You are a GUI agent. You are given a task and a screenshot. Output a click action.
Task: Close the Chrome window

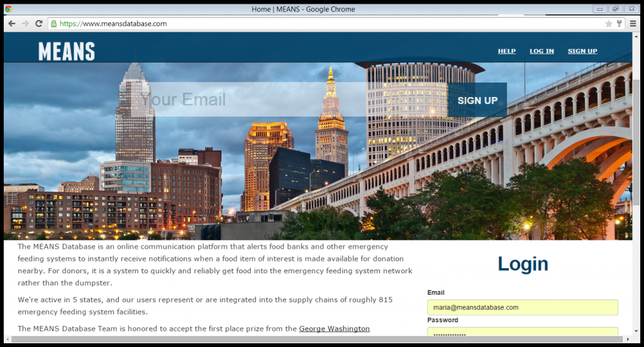pos(631,9)
